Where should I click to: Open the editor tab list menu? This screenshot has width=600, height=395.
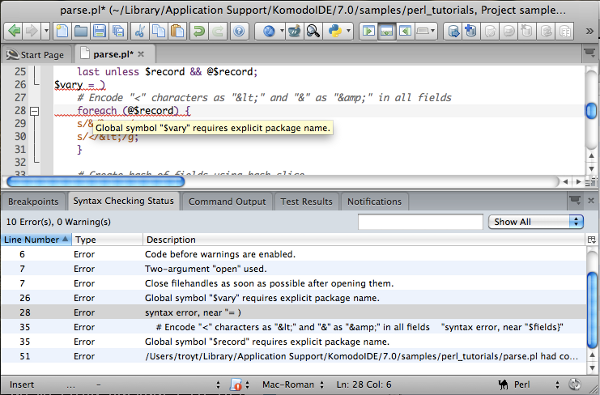click(589, 54)
